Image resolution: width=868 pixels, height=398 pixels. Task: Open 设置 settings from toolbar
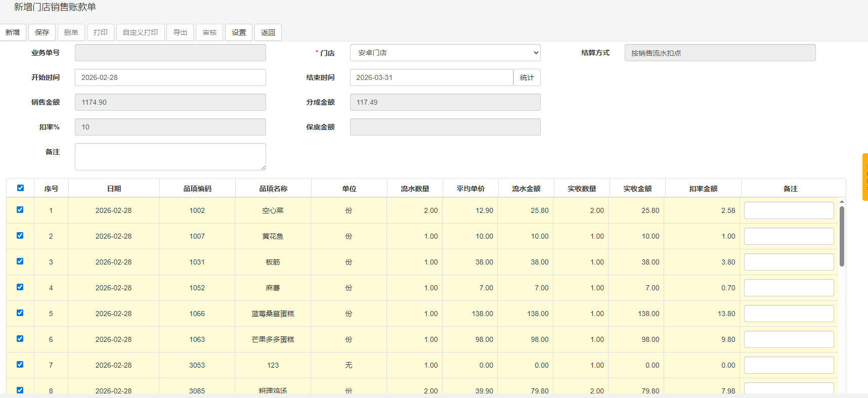pyautogui.click(x=239, y=32)
